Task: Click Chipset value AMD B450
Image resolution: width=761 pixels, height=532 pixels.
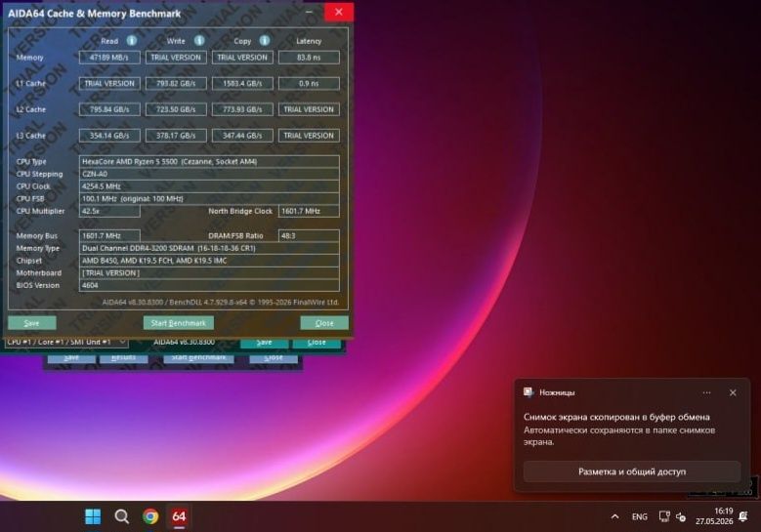Action: (x=209, y=261)
